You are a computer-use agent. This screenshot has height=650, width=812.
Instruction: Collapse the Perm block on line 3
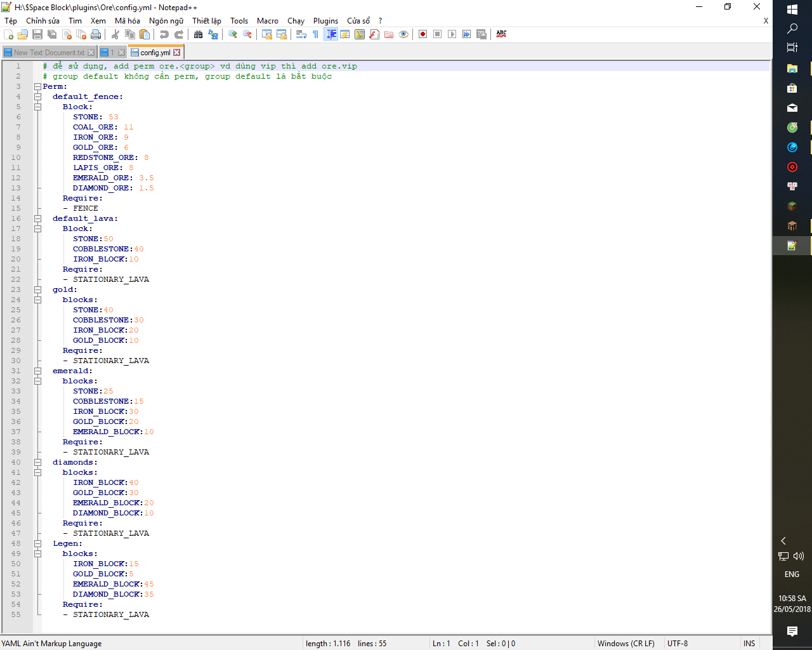click(37, 87)
